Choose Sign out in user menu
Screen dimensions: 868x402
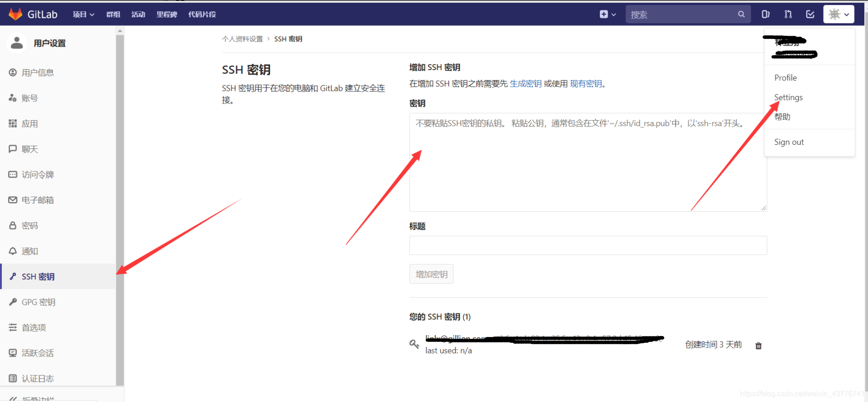(x=789, y=142)
